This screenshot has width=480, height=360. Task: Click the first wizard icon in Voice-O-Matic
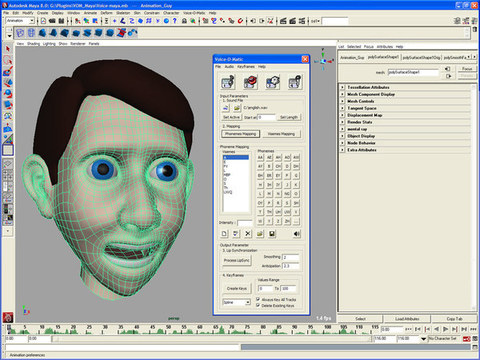point(228,82)
